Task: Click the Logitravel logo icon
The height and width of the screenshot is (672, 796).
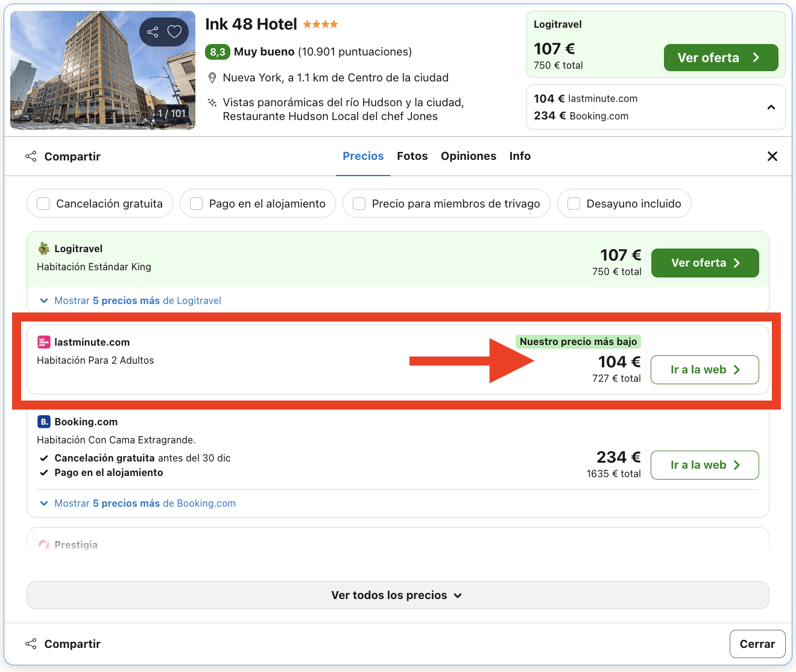Action: [44, 249]
